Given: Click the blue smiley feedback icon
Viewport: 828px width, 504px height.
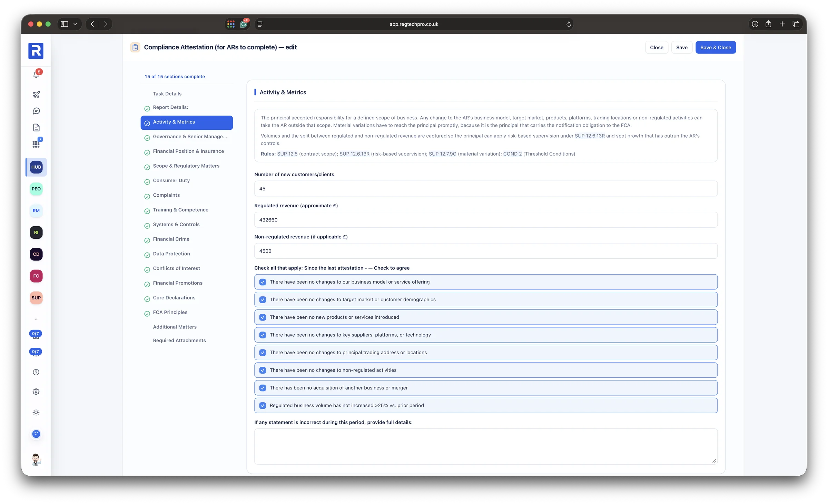Looking at the screenshot, I should click(36, 434).
